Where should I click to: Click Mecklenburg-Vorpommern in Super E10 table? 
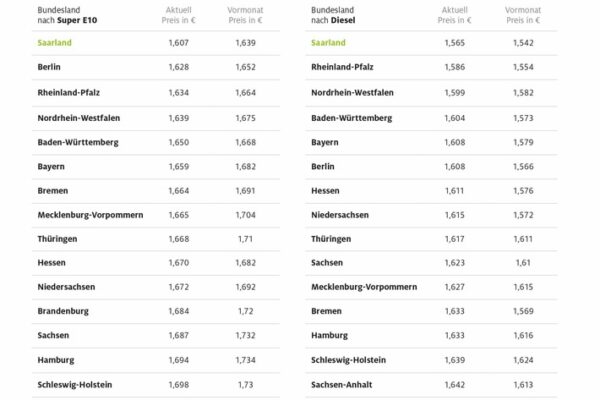point(90,215)
